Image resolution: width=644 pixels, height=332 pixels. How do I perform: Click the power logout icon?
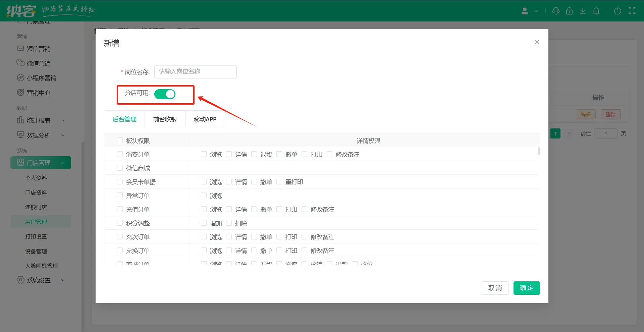click(x=618, y=11)
